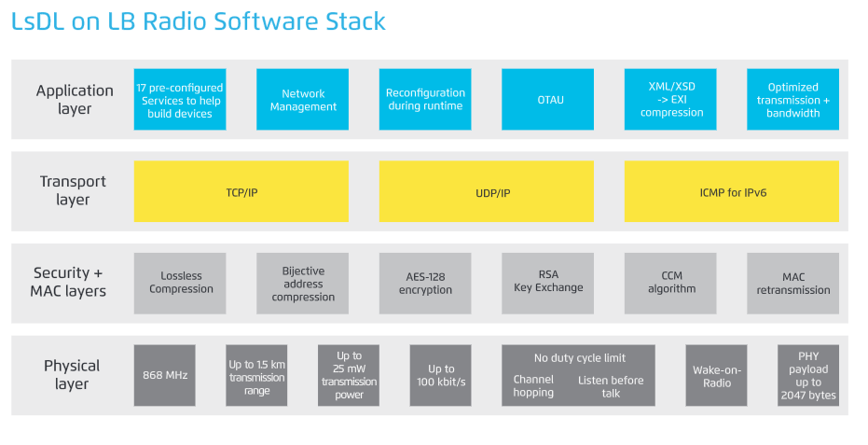
Task: Select the "Lossless Compression" box
Action: 180,284
